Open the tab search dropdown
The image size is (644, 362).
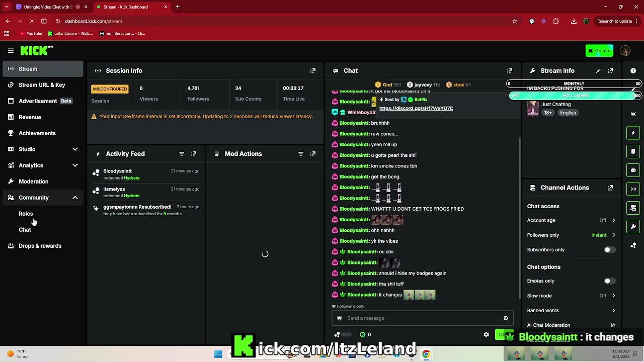click(7, 7)
